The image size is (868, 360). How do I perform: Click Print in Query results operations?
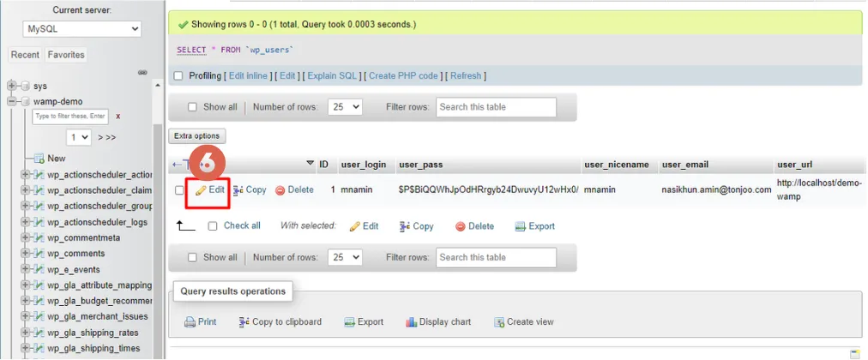201,321
